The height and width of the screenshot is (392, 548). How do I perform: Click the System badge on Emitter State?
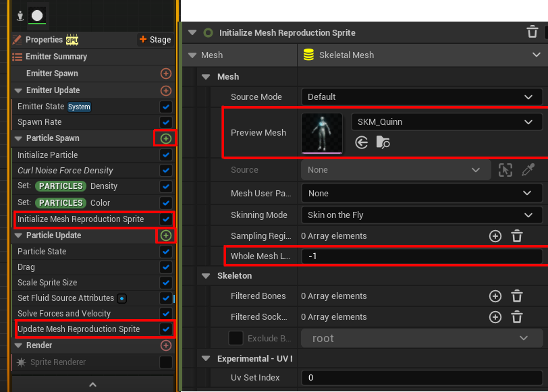[x=79, y=107]
